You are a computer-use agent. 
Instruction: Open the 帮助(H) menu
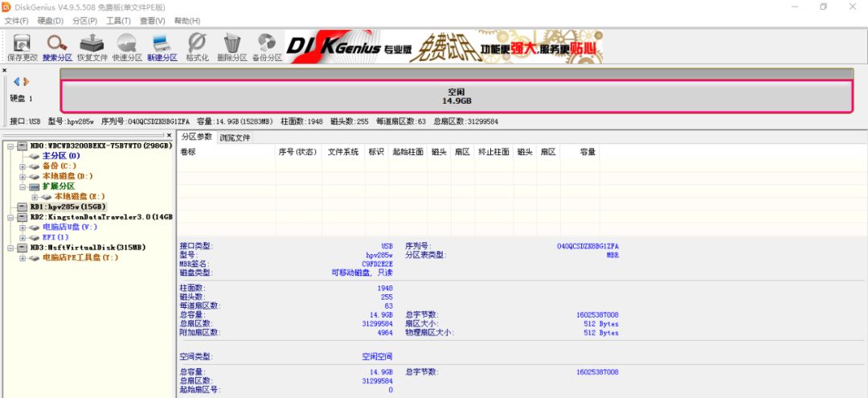pos(187,20)
